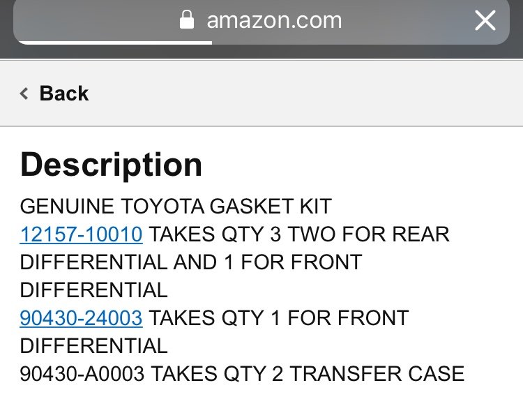The image size is (523, 420).
Task: Click the GENUINE TOYOTA GASKET KIT line
Action: pyautogui.click(x=176, y=207)
